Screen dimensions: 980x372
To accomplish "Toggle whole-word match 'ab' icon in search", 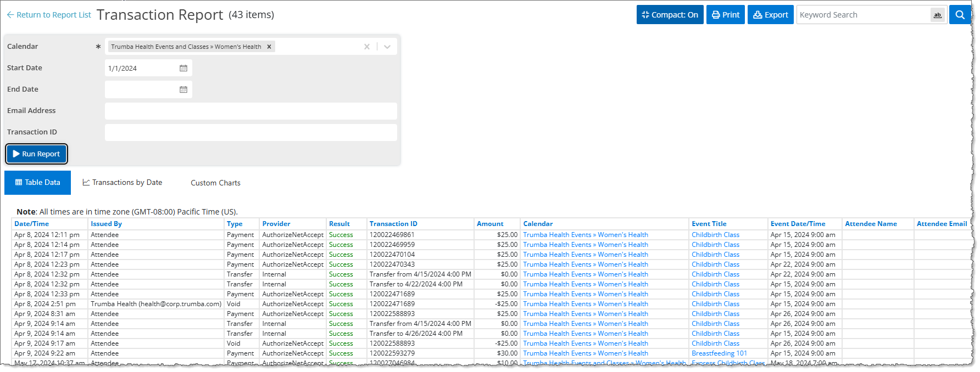I will [938, 15].
